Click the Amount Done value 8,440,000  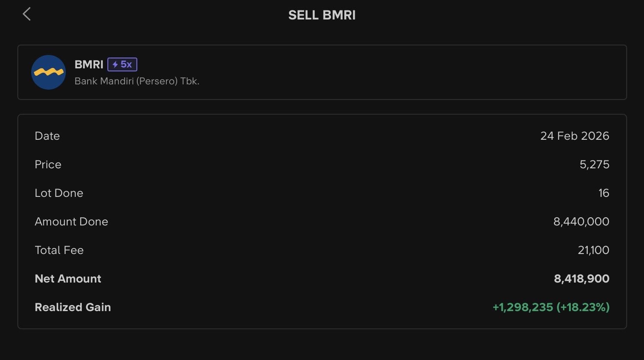(581, 222)
